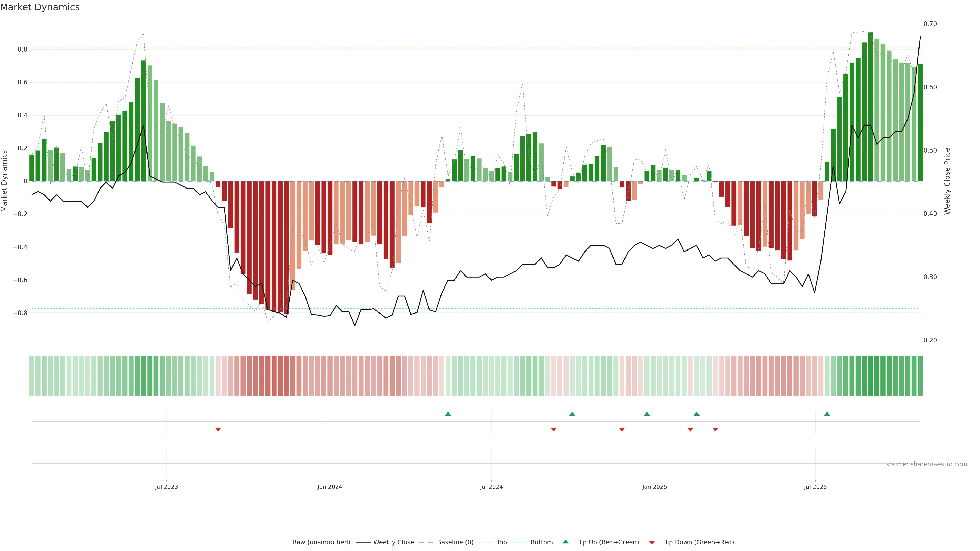
Task: Toggle the Weekly Close legend entry
Action: [x=393, y=542]
